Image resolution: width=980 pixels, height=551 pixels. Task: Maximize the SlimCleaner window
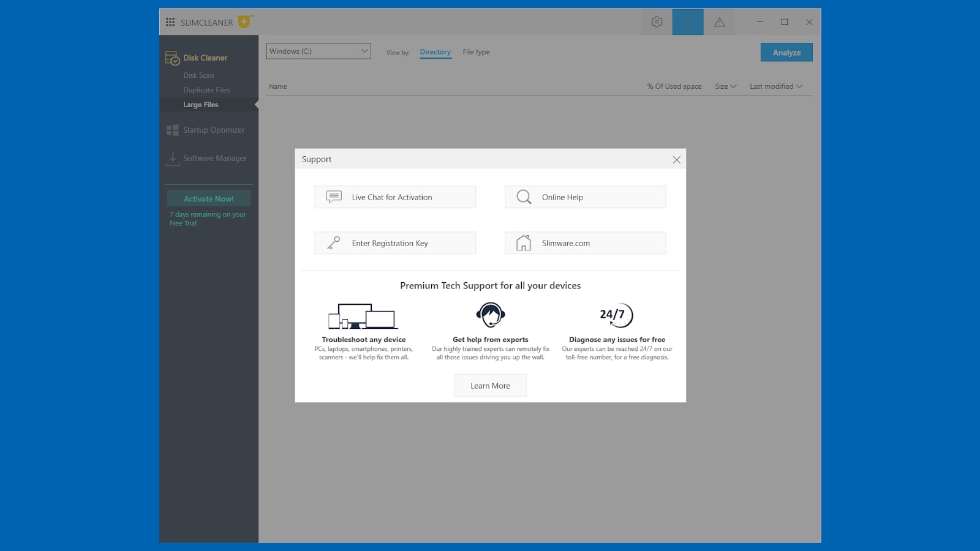click(x=785, y=22)
